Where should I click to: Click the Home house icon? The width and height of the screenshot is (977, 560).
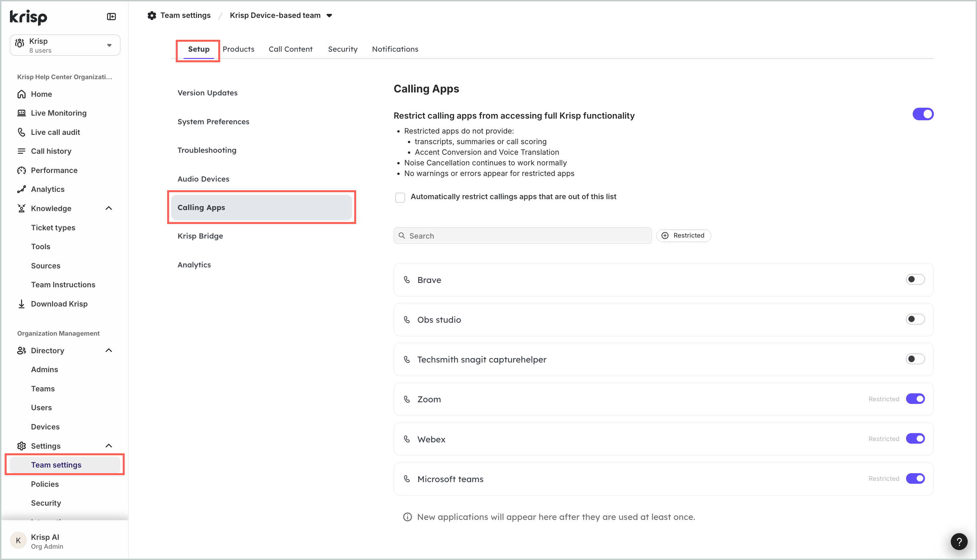point(22,94)
